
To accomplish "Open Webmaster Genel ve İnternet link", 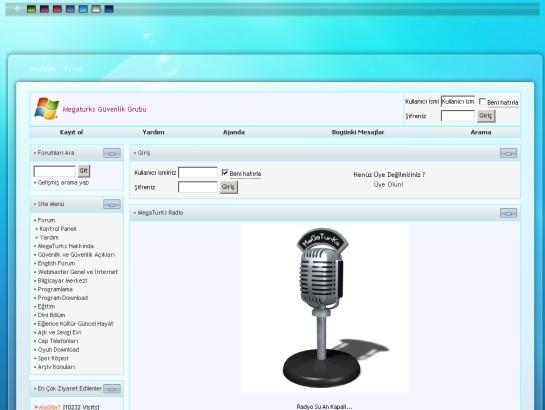I will tap(78, 272).
